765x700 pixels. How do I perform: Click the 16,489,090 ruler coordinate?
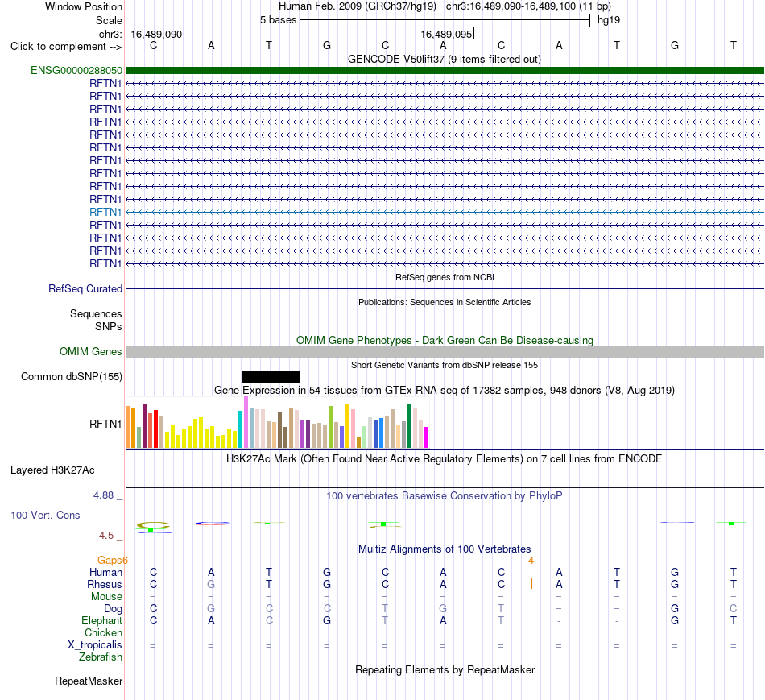click(x=156, y=34)
